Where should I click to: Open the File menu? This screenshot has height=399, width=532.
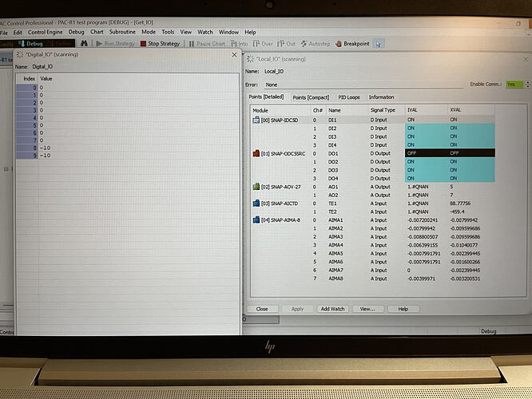4,33
